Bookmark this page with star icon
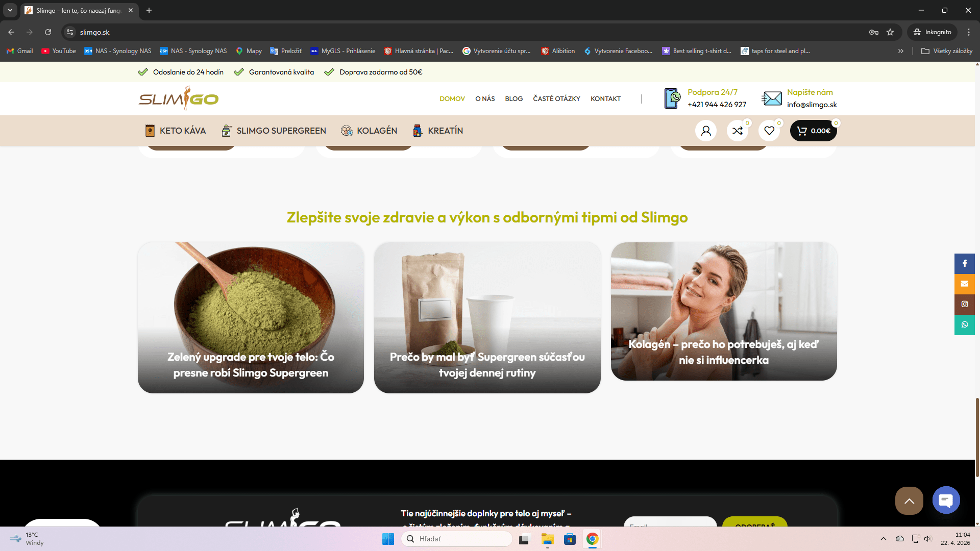Screen dimensions: 980x551 pyautogui.click(x=890, y=32)
